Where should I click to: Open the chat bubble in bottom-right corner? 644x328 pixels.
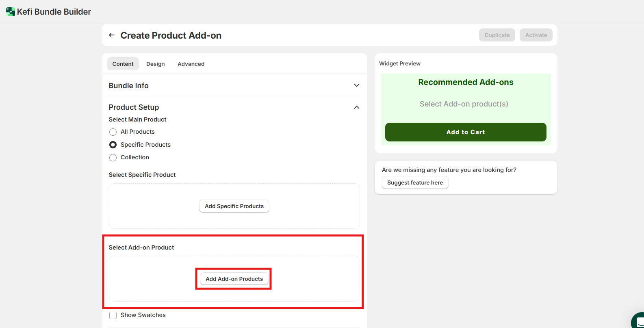click(638, 321)
